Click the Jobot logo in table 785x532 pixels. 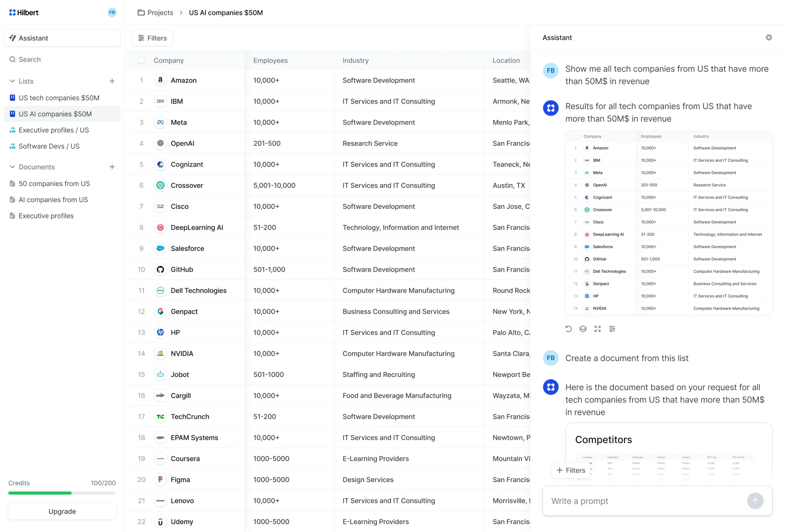pos(160,375)
